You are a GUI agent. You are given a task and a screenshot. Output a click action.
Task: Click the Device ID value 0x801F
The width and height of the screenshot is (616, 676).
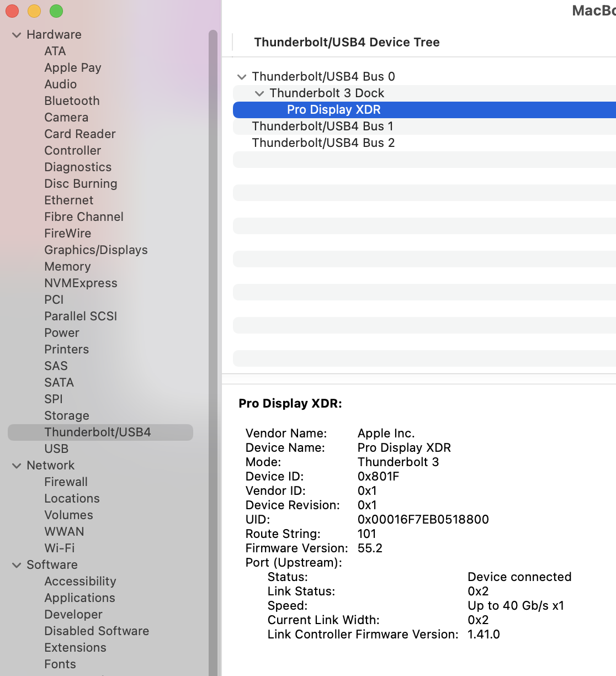(x=379, y=477)
